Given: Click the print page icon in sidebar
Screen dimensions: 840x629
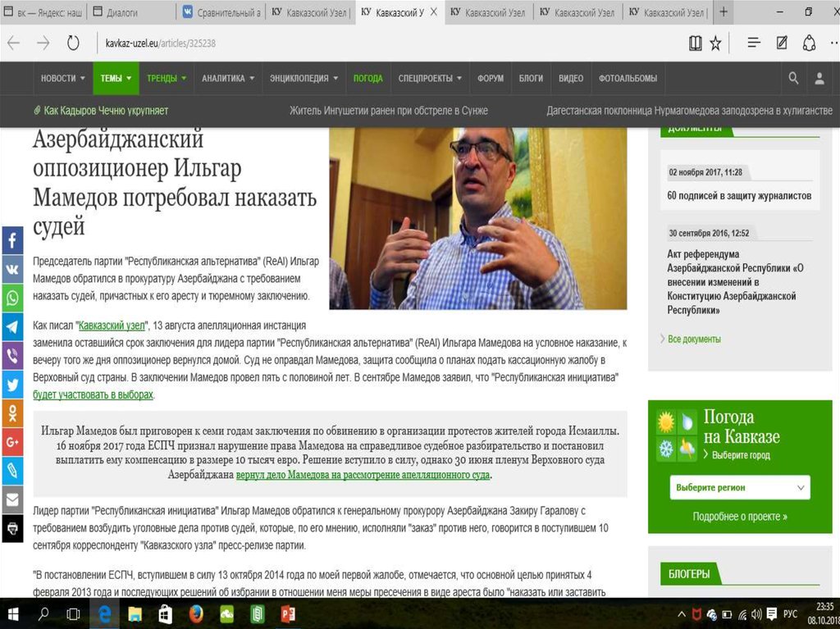Looking at the screenshot, I should [12, 528].
